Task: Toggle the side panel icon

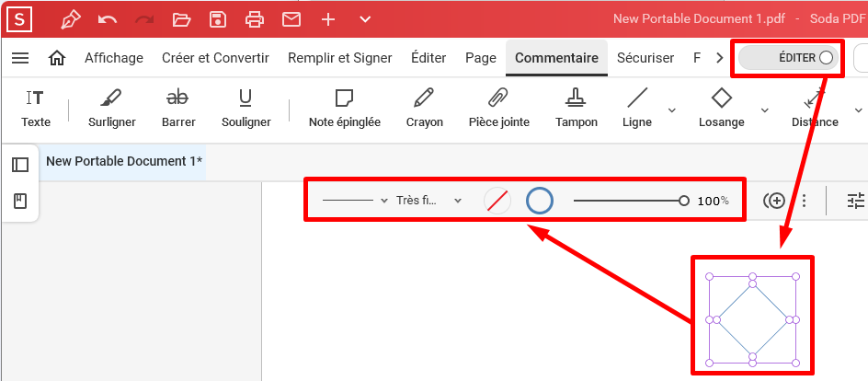Action: pos(20,165)
